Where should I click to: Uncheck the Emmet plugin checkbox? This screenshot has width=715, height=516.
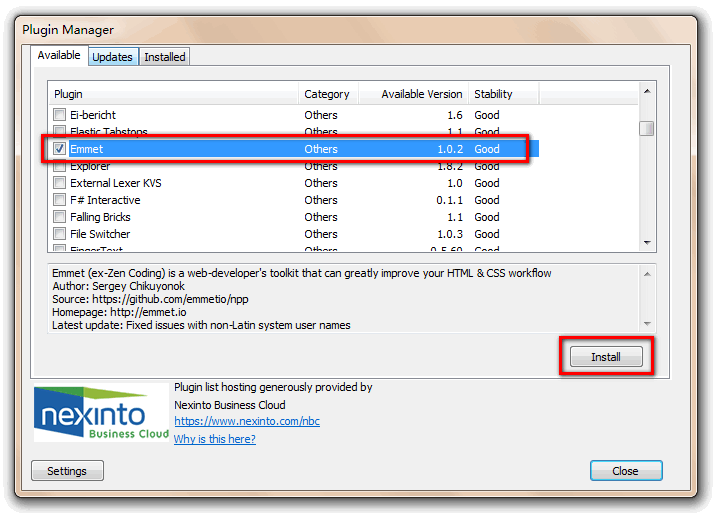point(59,149)
